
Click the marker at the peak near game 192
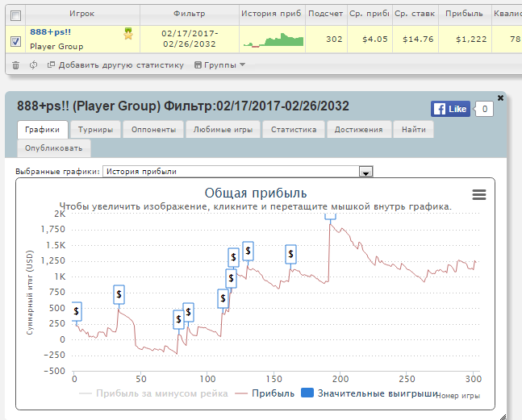[x=330, y=217]
